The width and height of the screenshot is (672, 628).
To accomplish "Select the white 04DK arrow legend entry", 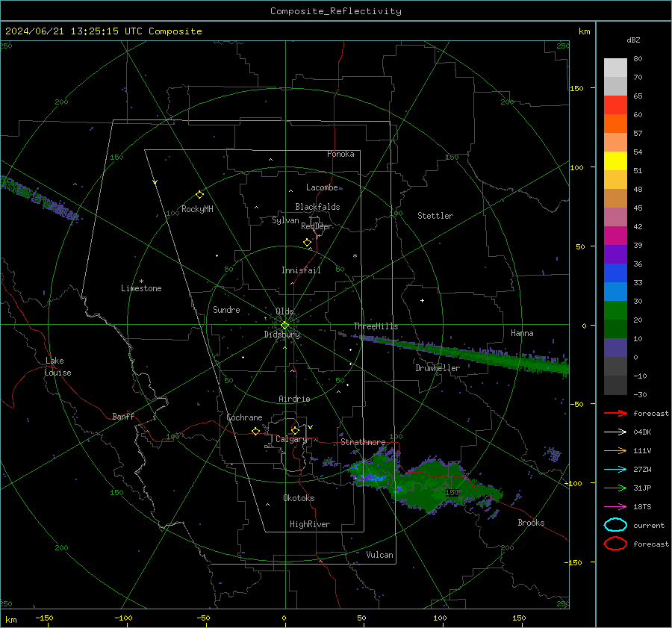I will [615, 432].
